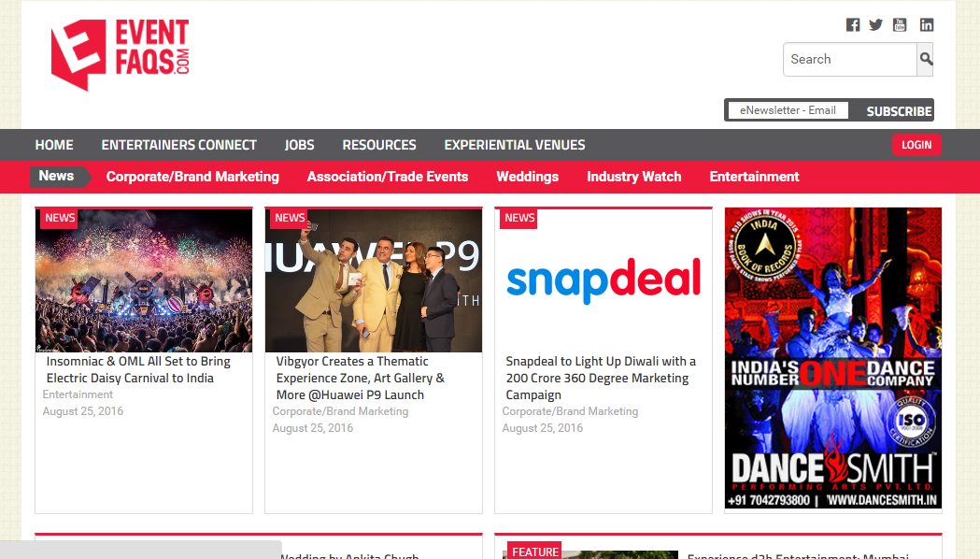This screenshot has width=980, height=559.
Task: Open the YouTube social icon
Action: tap(900, 25)
